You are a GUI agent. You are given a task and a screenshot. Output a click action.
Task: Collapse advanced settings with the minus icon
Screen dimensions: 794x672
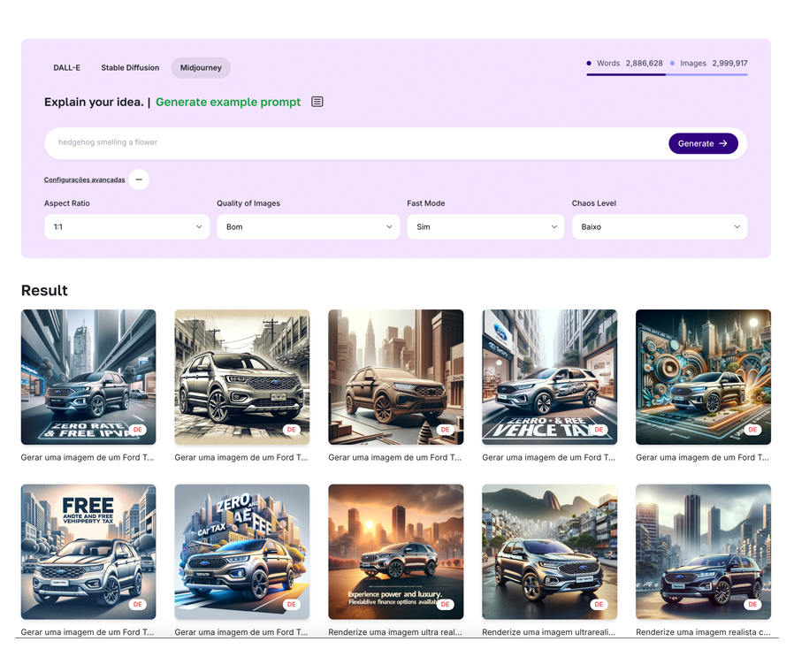(139, 179)
